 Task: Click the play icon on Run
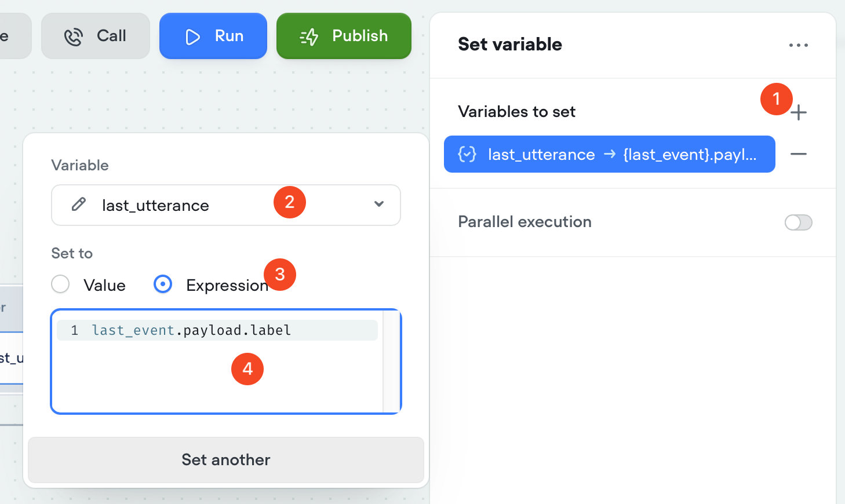click(192, 37)
